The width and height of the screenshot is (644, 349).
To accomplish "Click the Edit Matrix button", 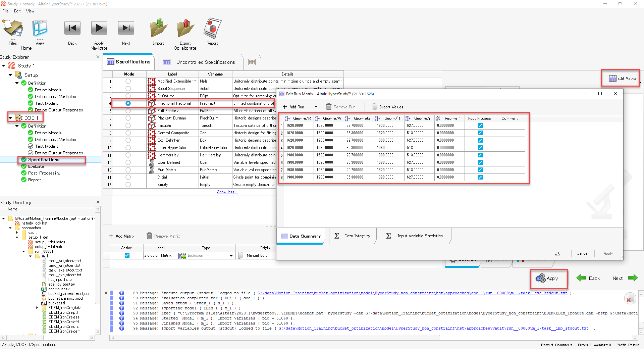I will (622, 78).
